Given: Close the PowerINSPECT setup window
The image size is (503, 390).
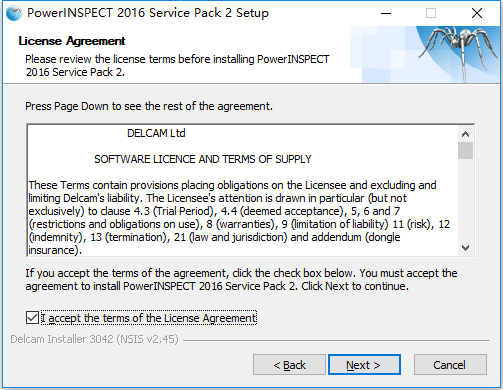Looking at the screenshot, I should pyautogui.click(x=477, y=13).
